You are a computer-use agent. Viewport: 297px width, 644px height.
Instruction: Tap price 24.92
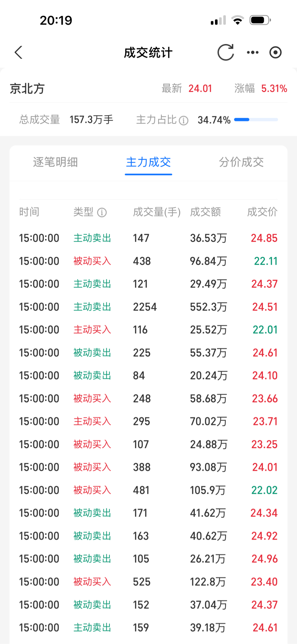coord(265,536)
